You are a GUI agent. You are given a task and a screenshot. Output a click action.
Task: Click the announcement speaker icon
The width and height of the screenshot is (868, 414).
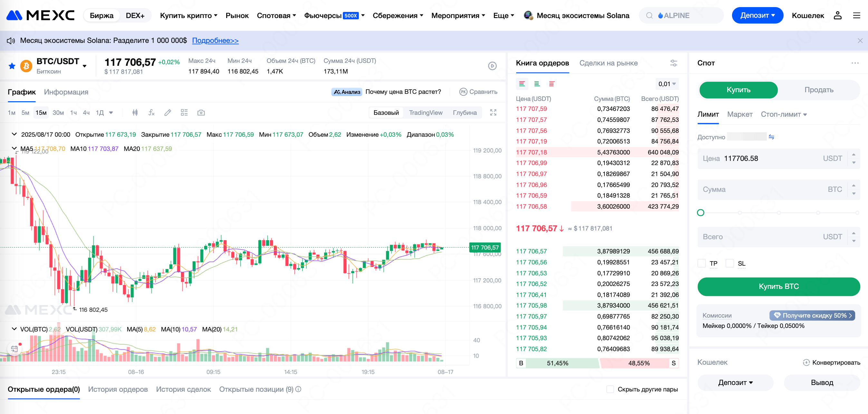(11, 40)
